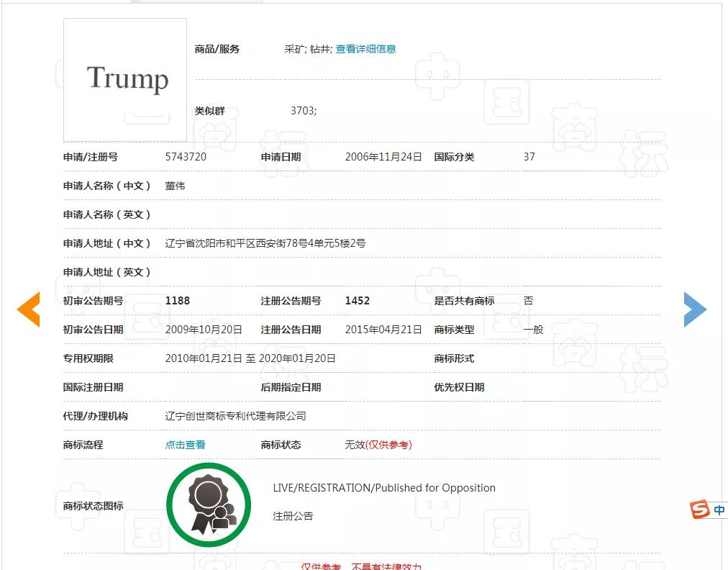Select registration announcement issue 1452
728x570 pixels.
pos(357,301)
